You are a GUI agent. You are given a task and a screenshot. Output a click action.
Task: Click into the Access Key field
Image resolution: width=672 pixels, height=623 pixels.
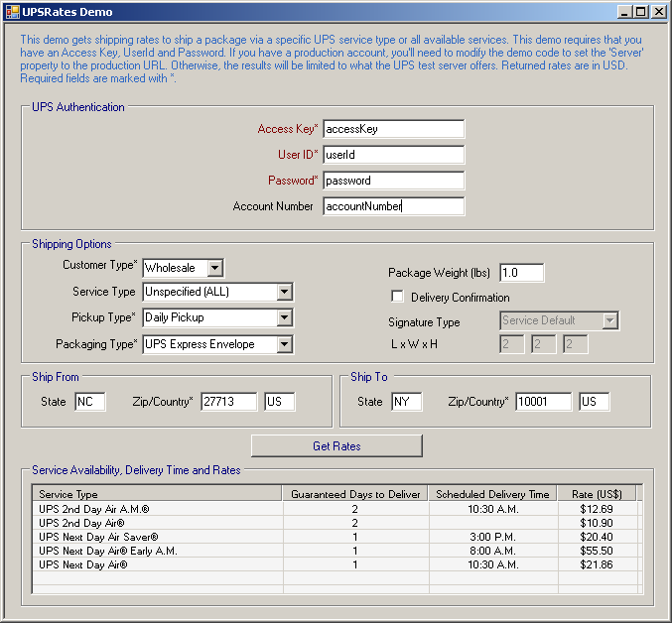tap(393, 129)
